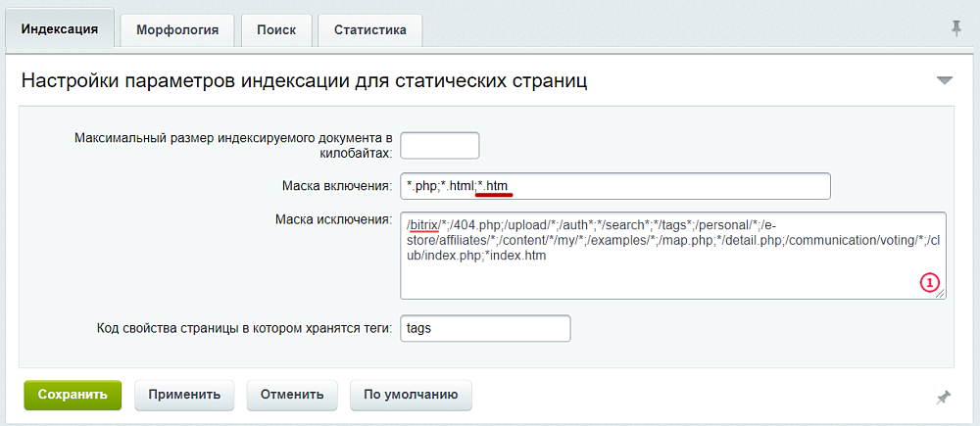Grab the exclusion mask textarea resize handle
Screen dimensions: 980x426
click(x=941, y=294)
